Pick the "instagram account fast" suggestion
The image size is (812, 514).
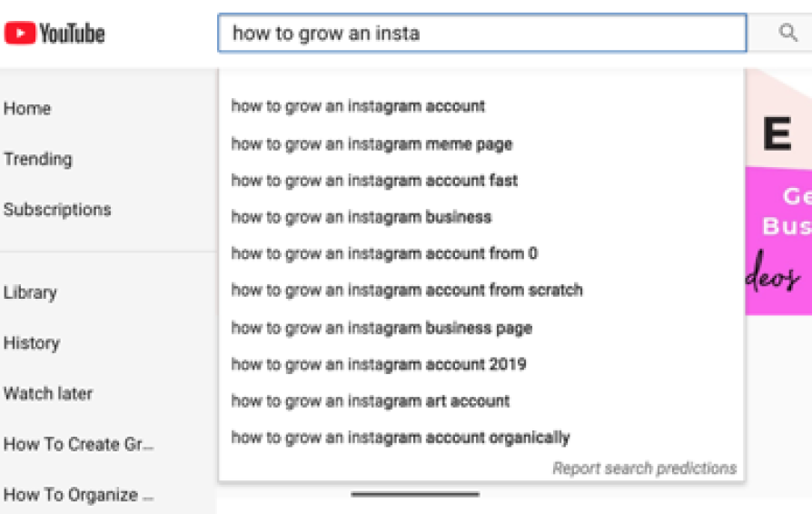coord(374,180)
